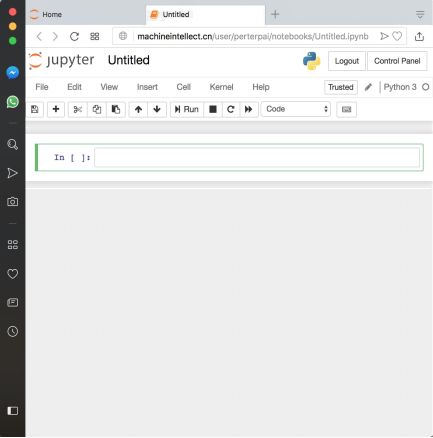Move selected cell down arrow
433x438 pixels.
point(157,109)
